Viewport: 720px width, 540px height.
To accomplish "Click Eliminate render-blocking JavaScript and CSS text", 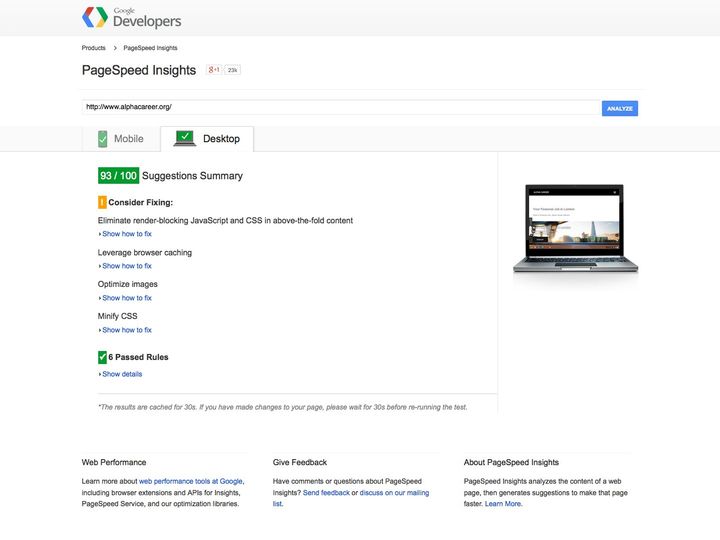I will tap(225, 220).
